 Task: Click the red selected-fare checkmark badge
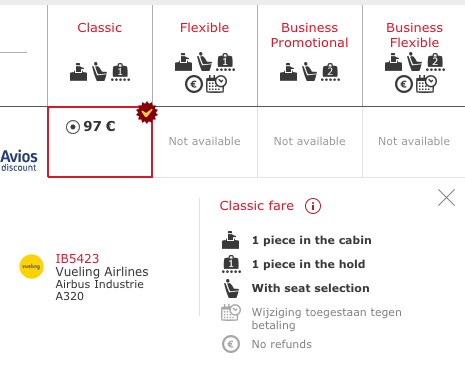coord(147,113)
